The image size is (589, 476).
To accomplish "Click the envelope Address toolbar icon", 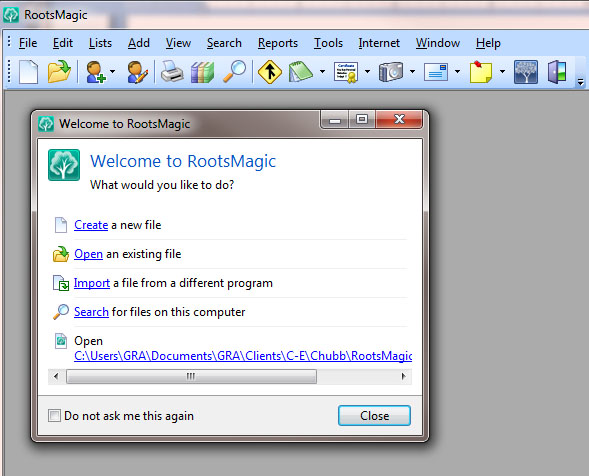I will (x=436, y=72).
